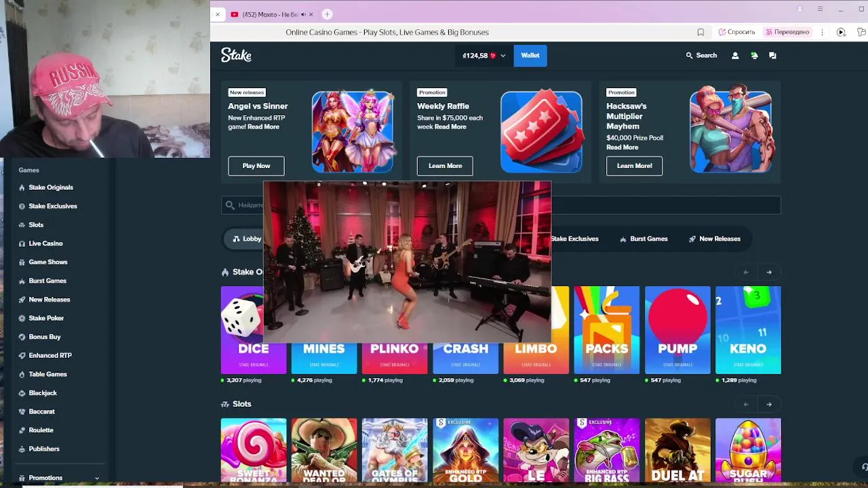Open the Wallet button
Screen dimensions: 868x488
coord(530,56)
